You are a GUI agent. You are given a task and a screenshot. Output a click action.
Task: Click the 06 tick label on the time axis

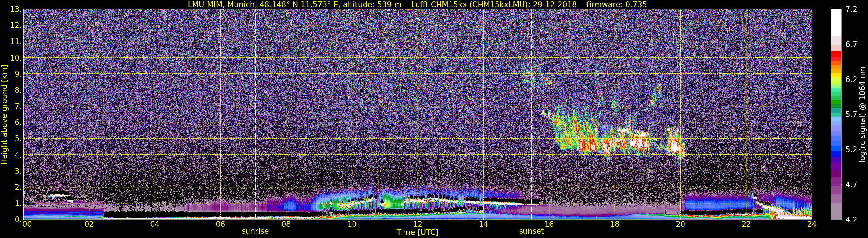tap(220, 224)
